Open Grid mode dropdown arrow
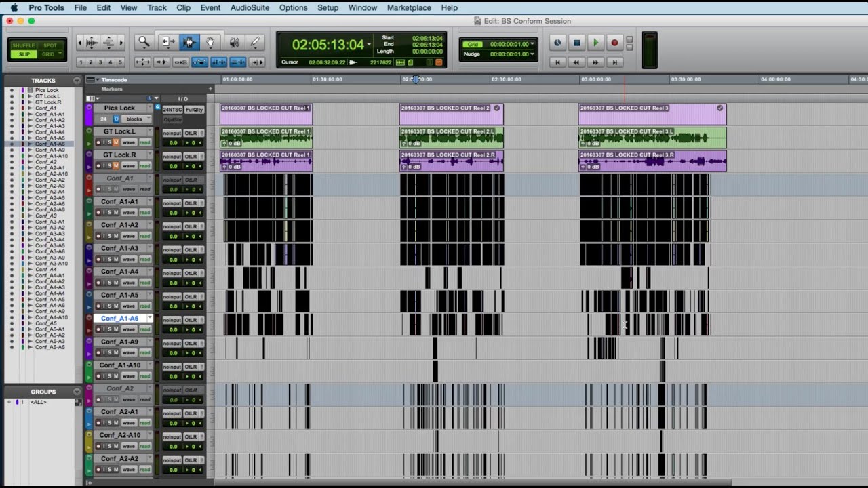Viewport: 868px width, 488px height. point(60,54)
